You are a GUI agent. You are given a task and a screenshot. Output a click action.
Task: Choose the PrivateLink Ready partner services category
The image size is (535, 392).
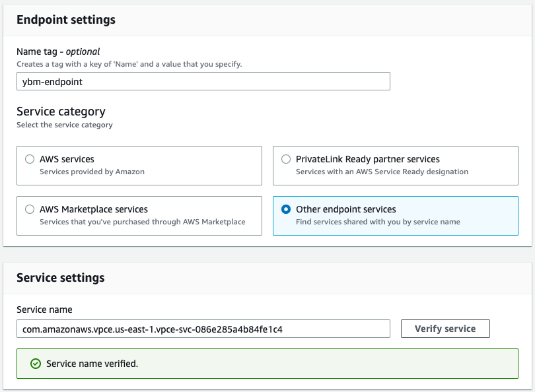286,159
